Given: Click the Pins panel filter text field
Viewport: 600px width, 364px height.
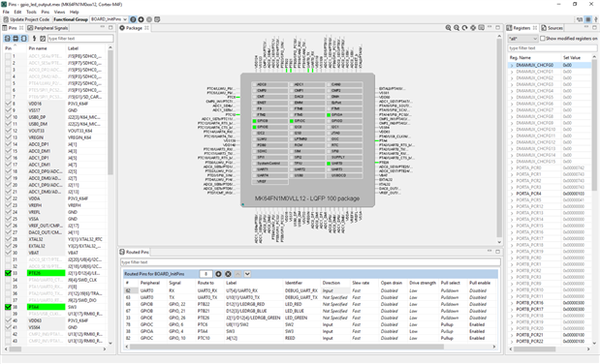Looking at the screenshot, I should [80, 38].
